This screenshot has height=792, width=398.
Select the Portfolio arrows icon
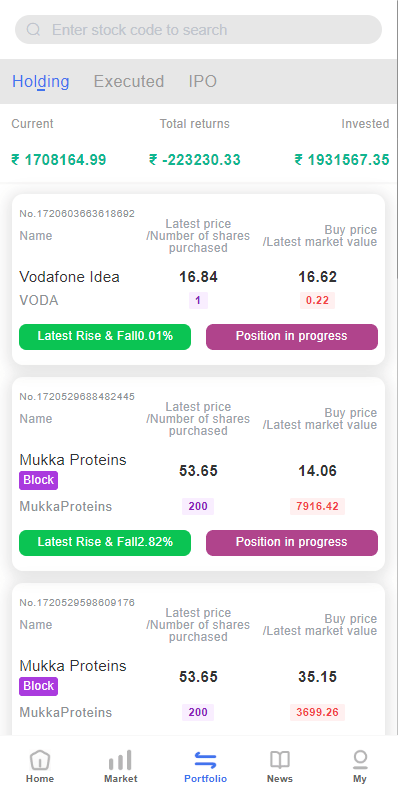[x=205, y=760]
